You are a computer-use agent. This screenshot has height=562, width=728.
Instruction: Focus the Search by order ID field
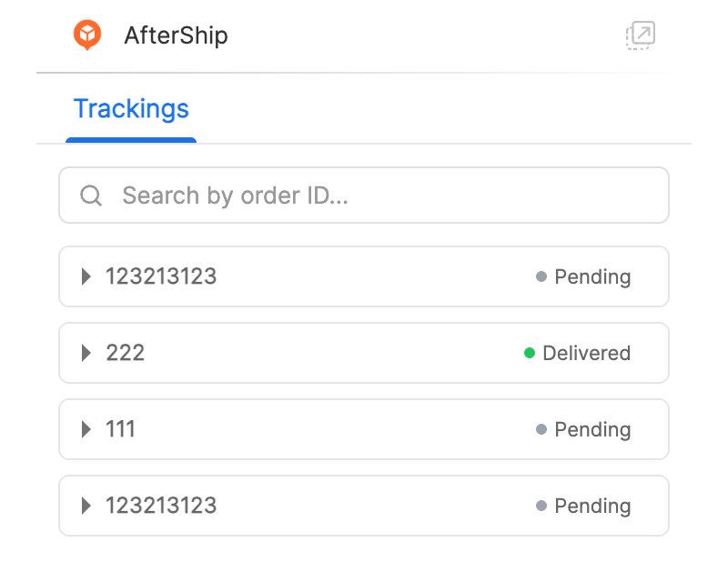[x=382, y=196]
